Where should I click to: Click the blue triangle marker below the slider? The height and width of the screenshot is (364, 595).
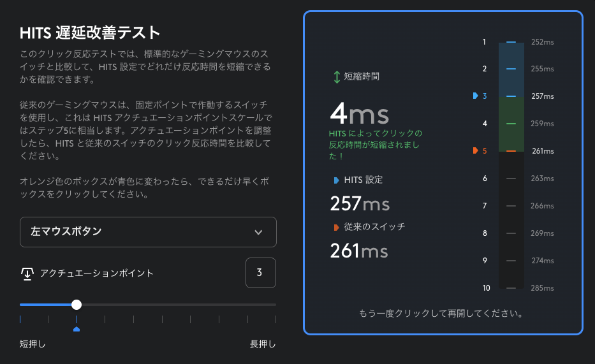point(77,329)
